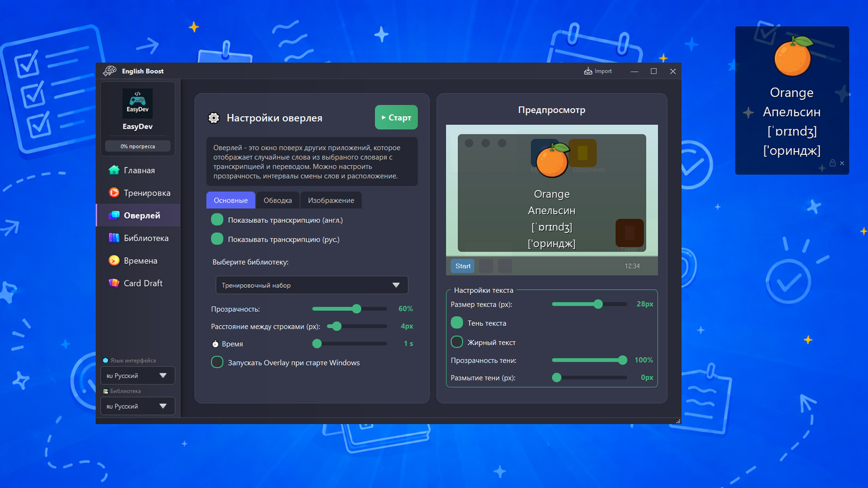Click the Размытие тени slider handle
The image size is (868, 488).
(x=557, y=378)
